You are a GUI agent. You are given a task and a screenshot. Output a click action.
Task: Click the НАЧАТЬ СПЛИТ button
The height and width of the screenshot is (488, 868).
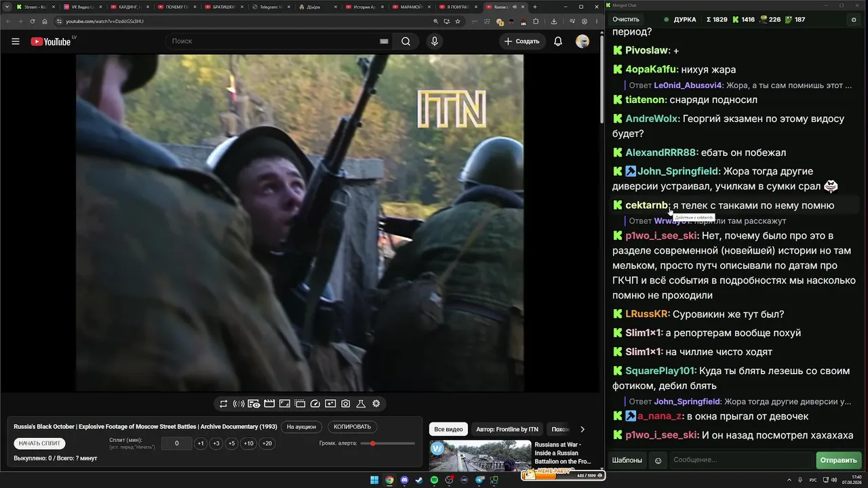pos(40,443)
